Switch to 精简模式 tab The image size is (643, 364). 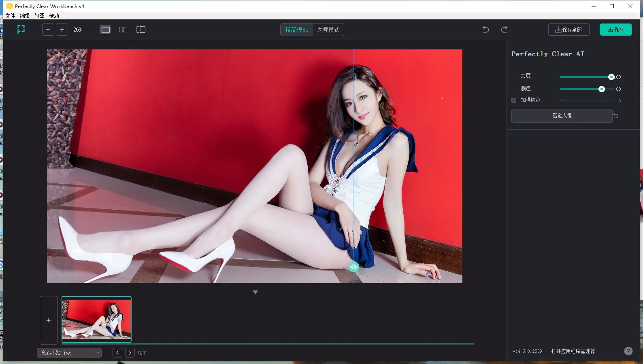click(x=297, y=30)
